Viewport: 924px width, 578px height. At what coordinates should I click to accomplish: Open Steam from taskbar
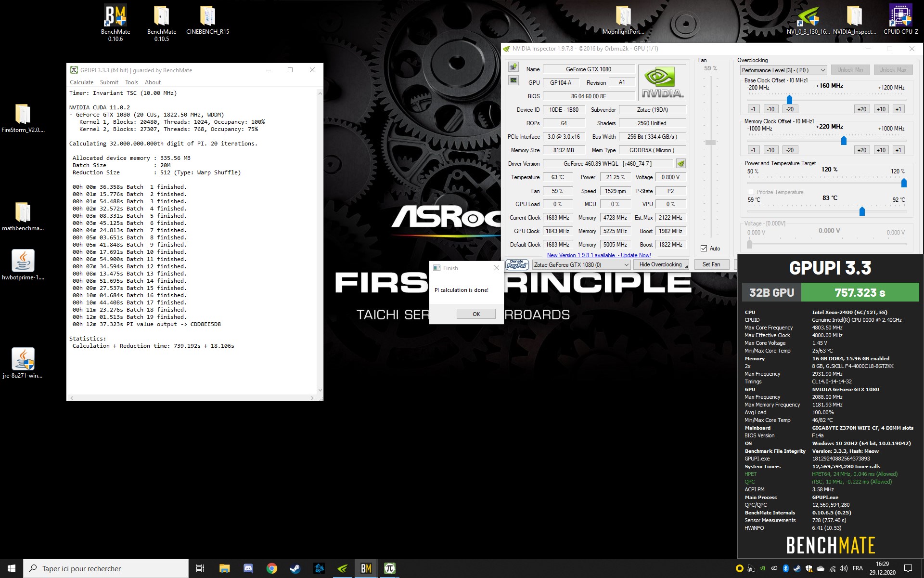(295, 568)
